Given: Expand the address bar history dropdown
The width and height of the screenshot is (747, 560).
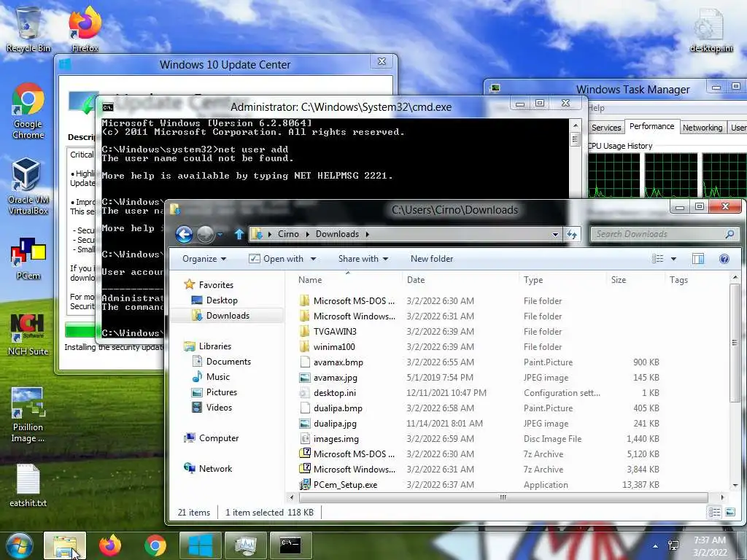Looking at the screenshot, I should coord(555,234).
